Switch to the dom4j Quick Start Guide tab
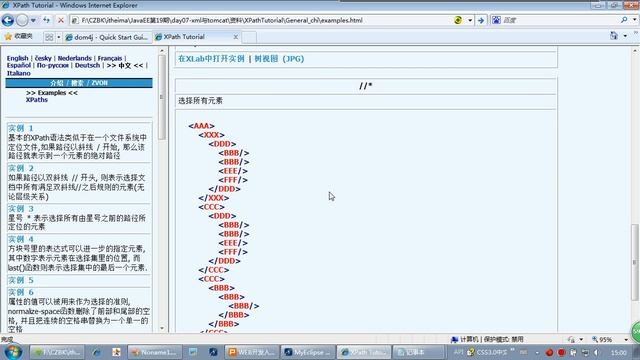Image resolution: width=640 pixels, height=360 pixels. point(107,37)
